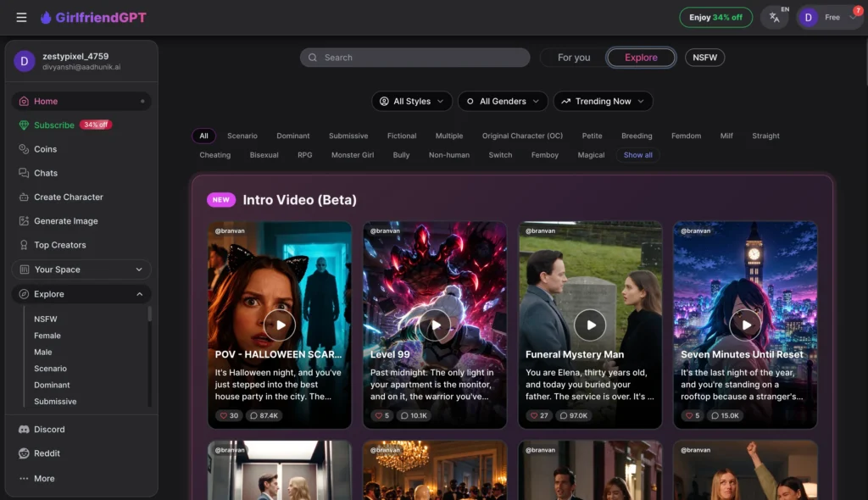Click the Generate Image icon
Image resolution: width=868 pixels, height=500 pixels.
24,221
